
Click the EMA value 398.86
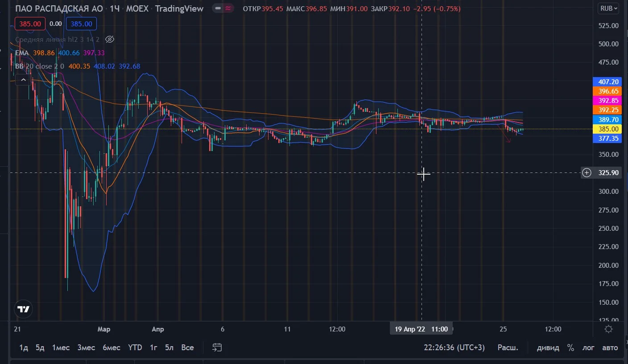[x=44, y=53]
